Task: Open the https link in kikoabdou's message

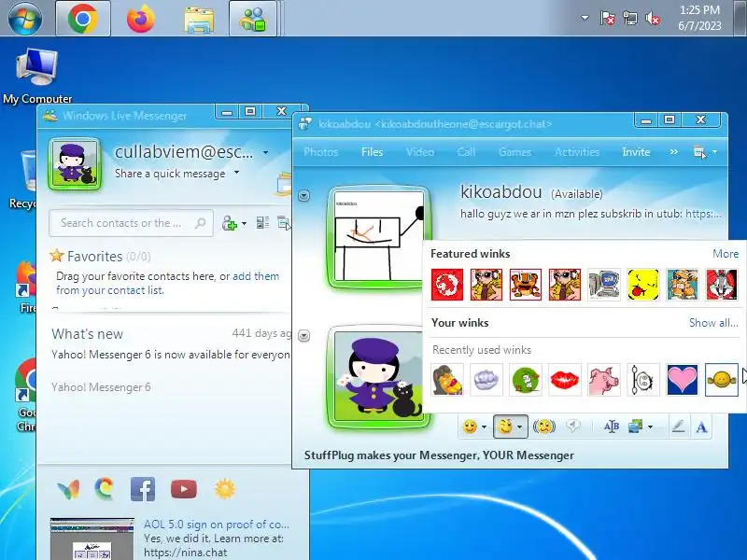Action: pyautogui.click(x=703, y=214)
